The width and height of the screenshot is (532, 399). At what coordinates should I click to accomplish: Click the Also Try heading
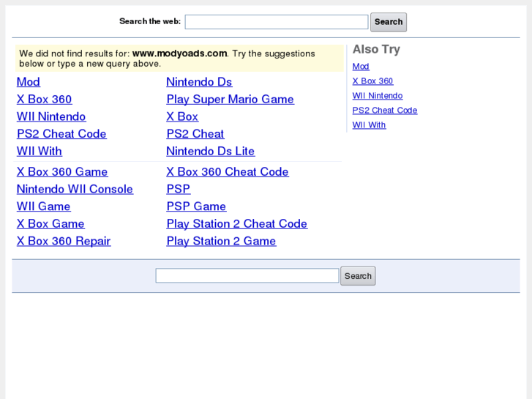click(x=376, y=49)
